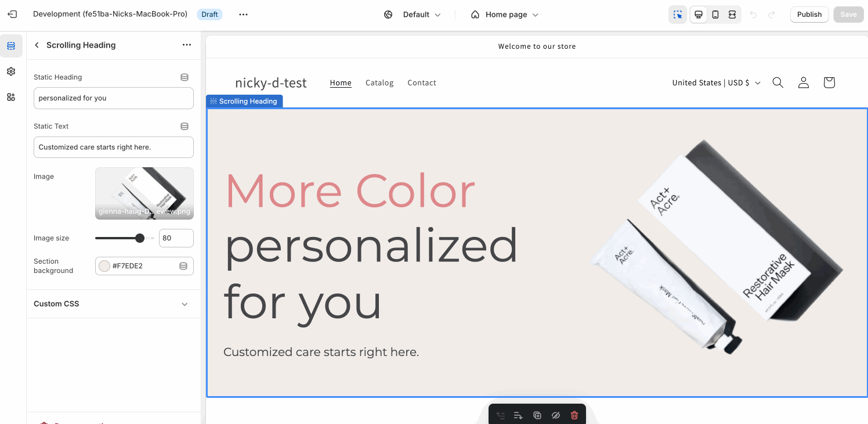Open the storefront search icon
Screen dimensions: 868x424
(x=777, y=82)
